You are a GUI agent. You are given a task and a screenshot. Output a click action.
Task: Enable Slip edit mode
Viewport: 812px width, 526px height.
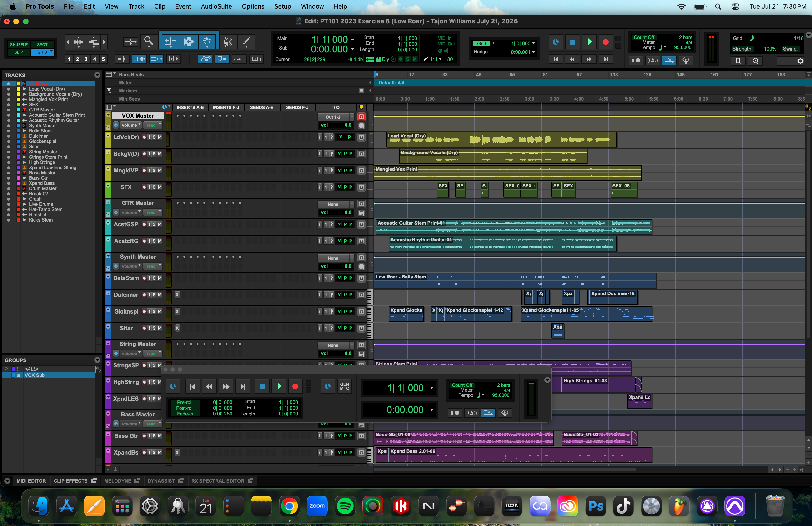pos(19,52)
